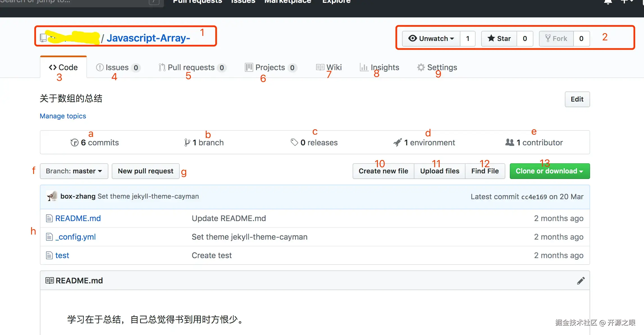This screenshot has width=644, height=335.
Task: Expand the Branch: master dropdown
Action: (74, 171)
